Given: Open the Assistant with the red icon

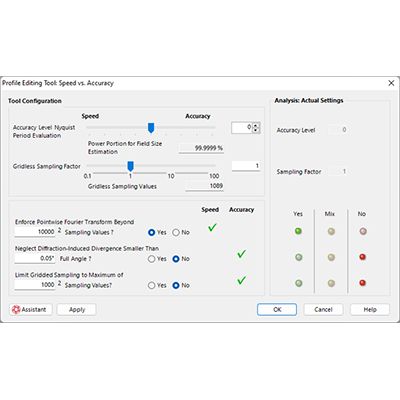Looking at the screenshot, I should 31,310.
